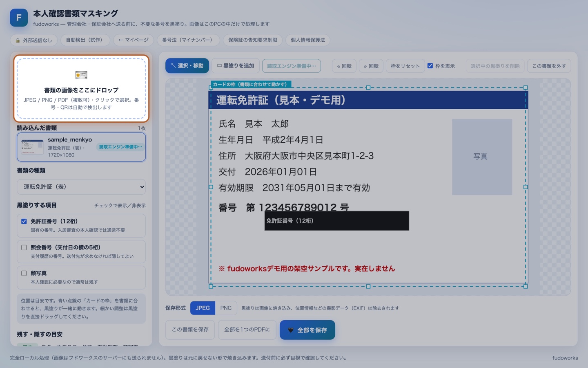The width and height of the screenshot is (588, 368).
Task: Open 保険証の告知要求制限 reference chip
Action: [252, 40]
